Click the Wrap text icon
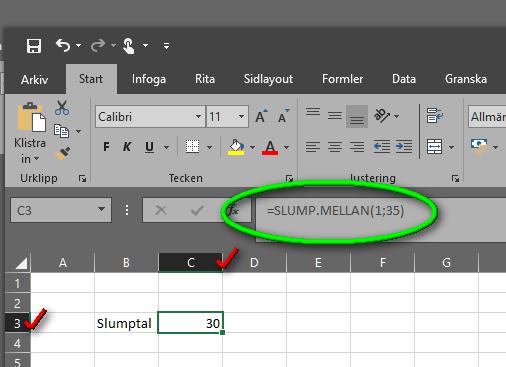 coord(435,116)
